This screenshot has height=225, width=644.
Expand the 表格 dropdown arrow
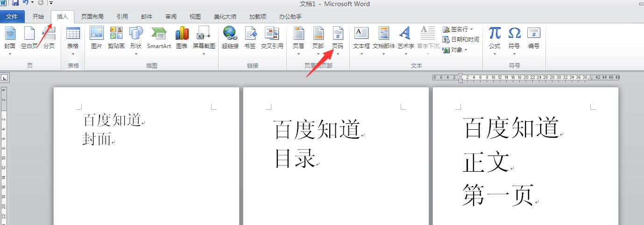pyautogui.click(x=73, y=54)
